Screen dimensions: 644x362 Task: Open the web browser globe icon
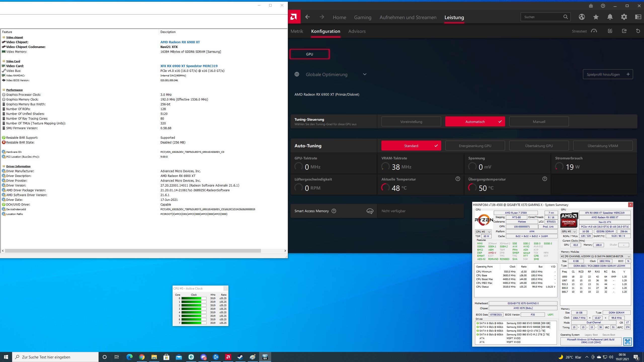pos(582,17)
